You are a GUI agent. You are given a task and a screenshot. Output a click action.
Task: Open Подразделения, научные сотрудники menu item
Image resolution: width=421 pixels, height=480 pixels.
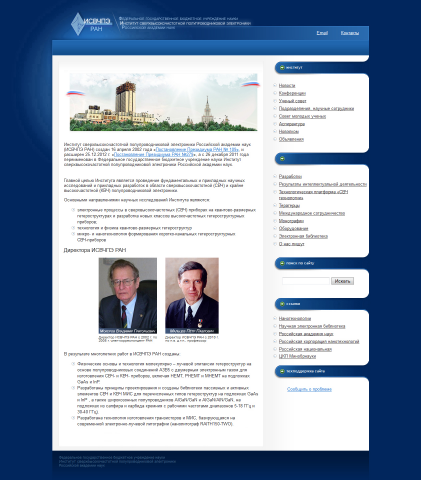click(x=316, y=109)
